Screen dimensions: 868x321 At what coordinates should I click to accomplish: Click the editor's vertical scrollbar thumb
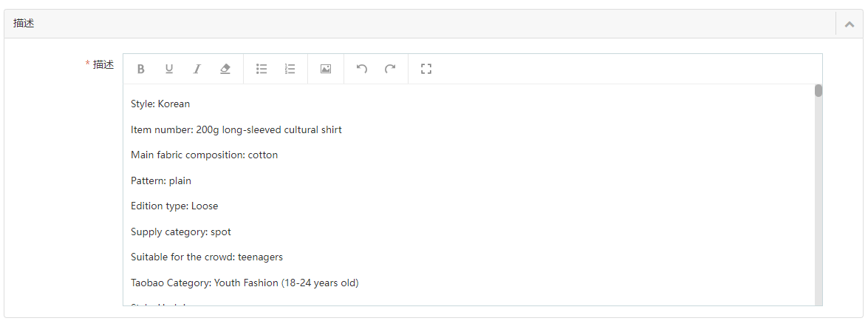point(819,91)
